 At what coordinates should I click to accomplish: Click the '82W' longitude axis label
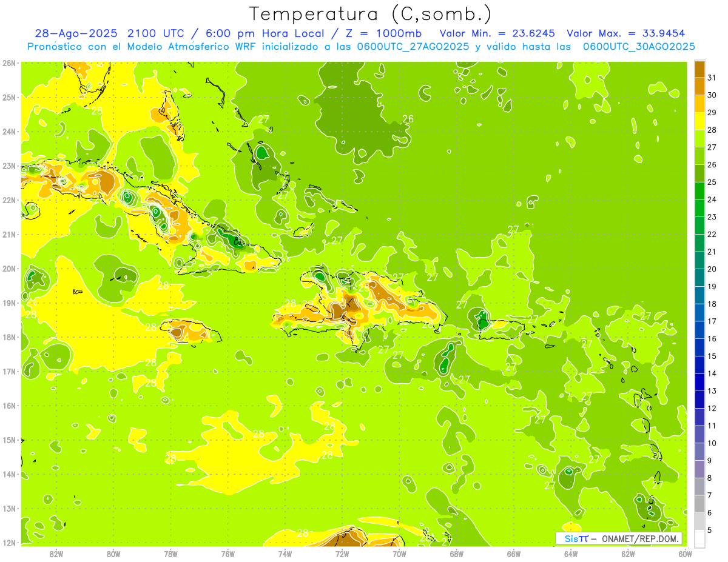pos(56,554)
